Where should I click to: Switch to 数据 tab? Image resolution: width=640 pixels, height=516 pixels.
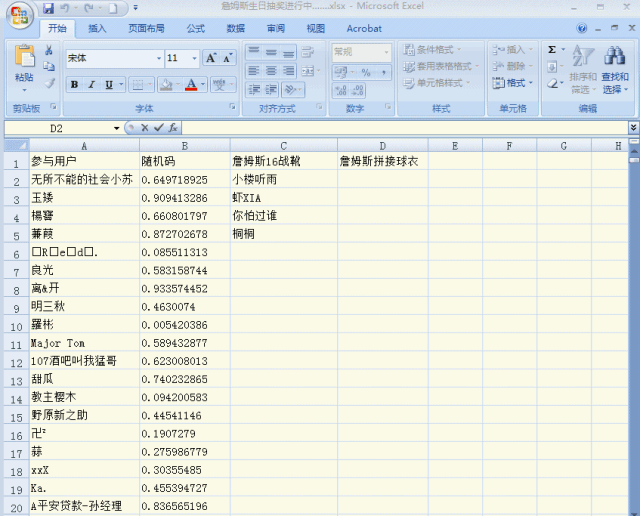click(x=236, y=28)
